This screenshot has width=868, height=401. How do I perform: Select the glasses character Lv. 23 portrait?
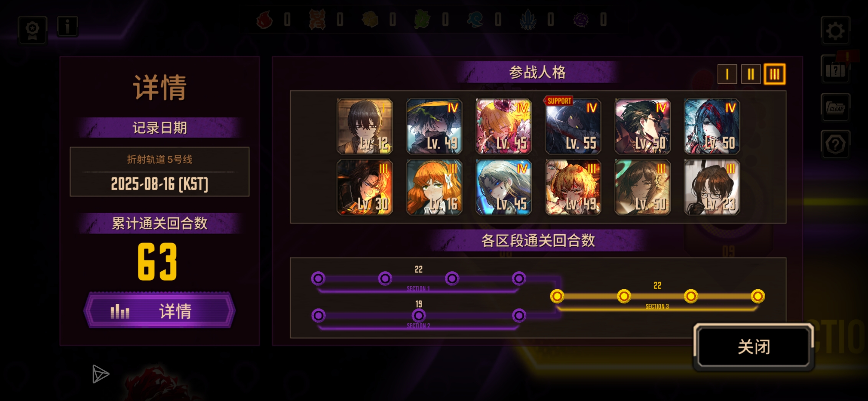point(712,187)
